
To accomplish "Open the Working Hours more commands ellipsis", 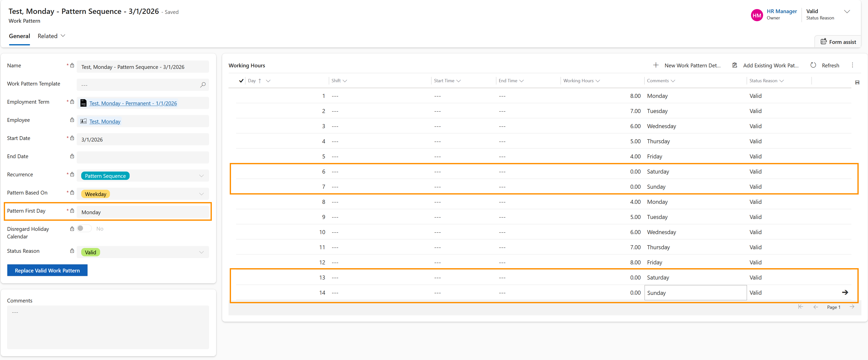I will [853, 65].
